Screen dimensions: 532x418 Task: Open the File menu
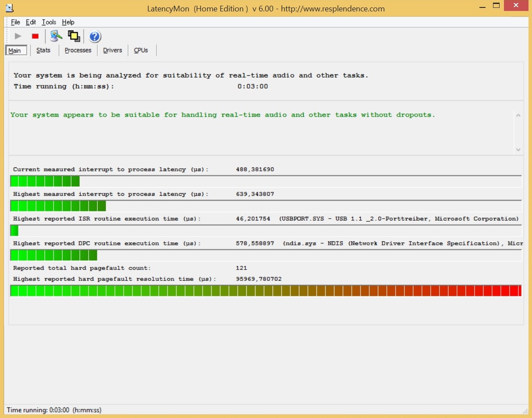(15, 22)
